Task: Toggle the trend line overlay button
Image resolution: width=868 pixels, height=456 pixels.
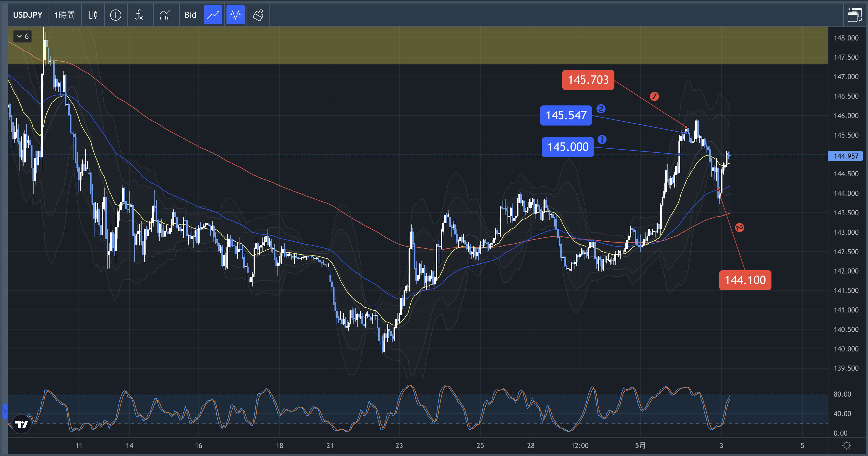Action: [213, 15]
